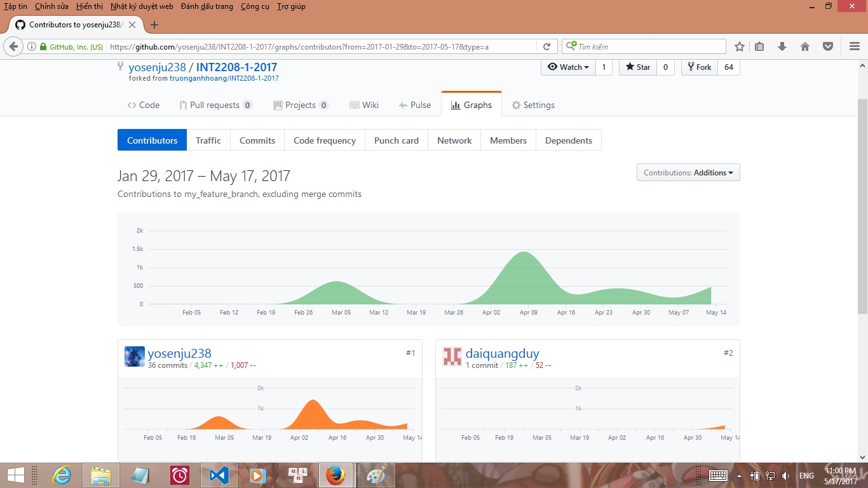Screen dimensions: 868x488
Task: Bookmark this page with star icon
Action: click(x=740, y=46)
